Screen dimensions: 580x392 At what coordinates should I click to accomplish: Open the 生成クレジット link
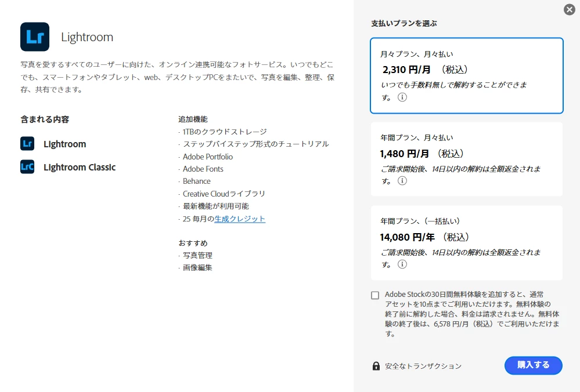click(x=240, y=219)
